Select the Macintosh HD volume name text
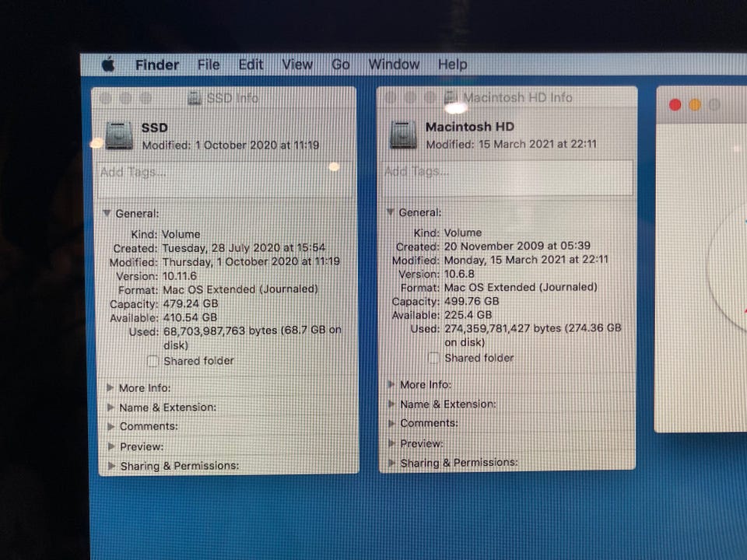Screen dimensions: 747x560 click(470, 127)
